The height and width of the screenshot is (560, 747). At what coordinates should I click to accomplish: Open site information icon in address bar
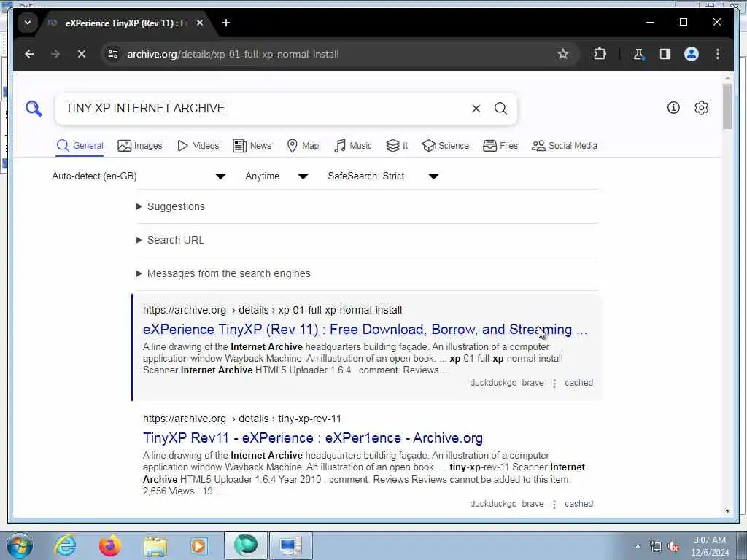113,54
